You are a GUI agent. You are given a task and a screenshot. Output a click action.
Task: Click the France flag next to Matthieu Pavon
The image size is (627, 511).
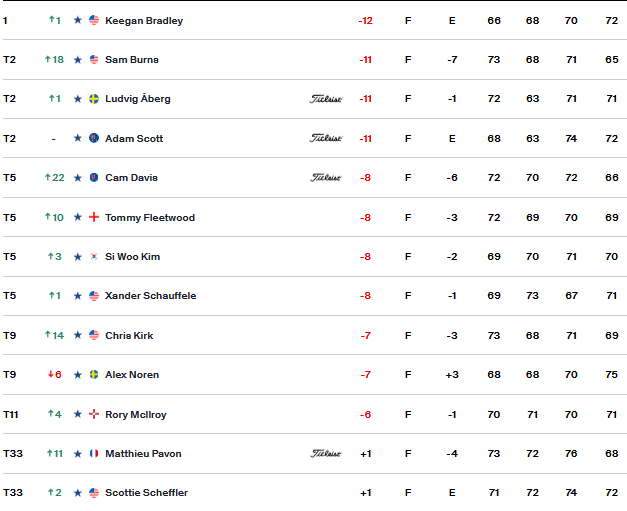pyautogui.click(x=94, y=453)
